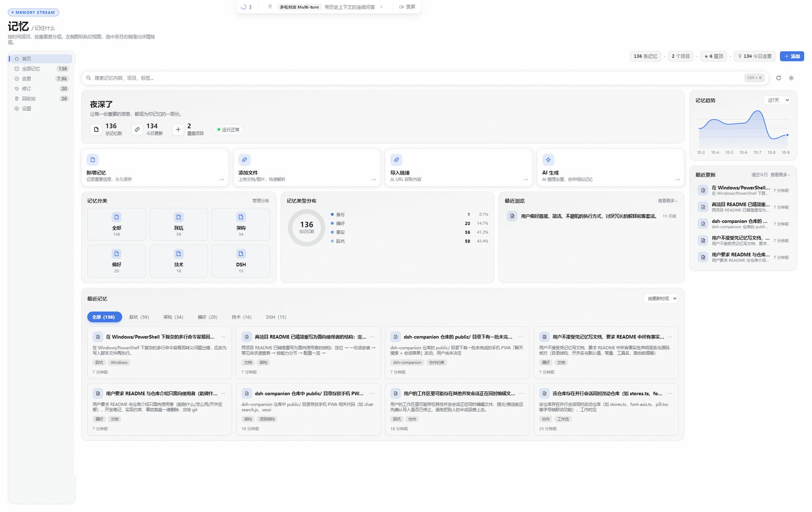Open the 按更新时间 sort dropdown
Image resolution: width=812 pixels, height=512 pixels.
pyautogui.click(x=661, y=298)
